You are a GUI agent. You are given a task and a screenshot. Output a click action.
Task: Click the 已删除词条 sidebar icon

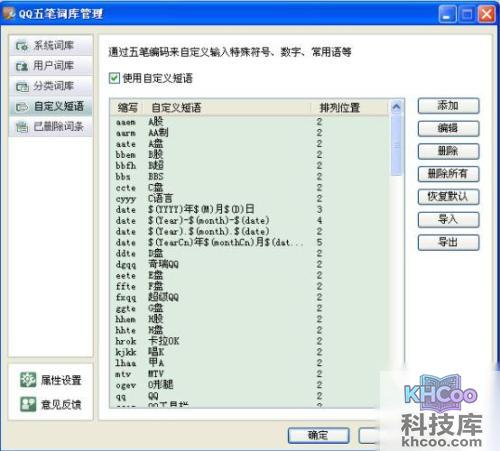(22, 127)
